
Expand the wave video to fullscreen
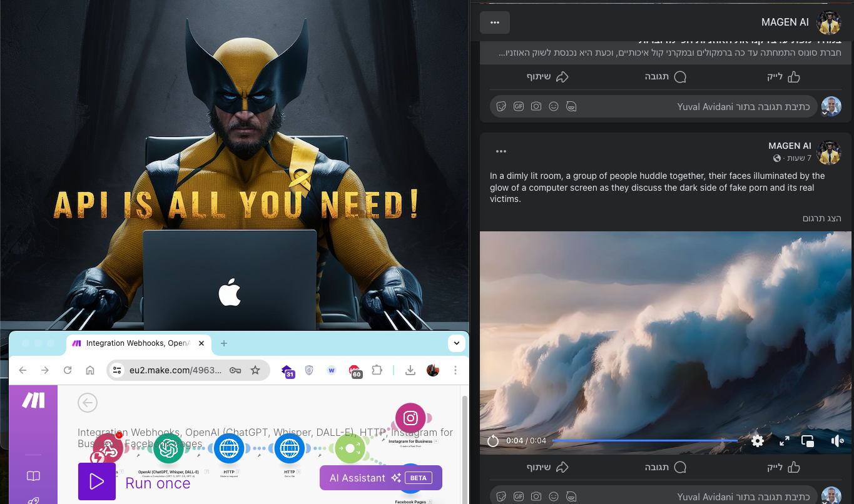785,441
